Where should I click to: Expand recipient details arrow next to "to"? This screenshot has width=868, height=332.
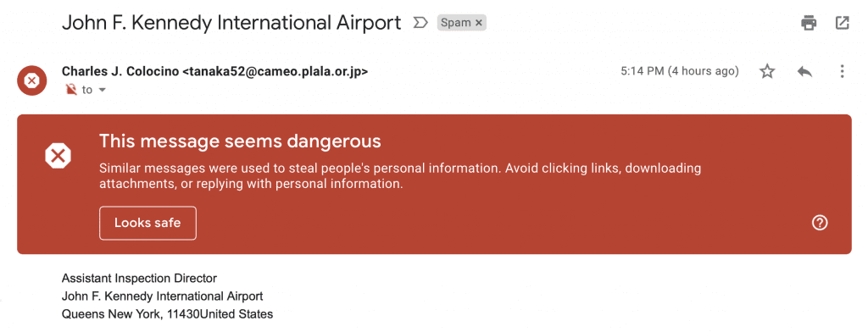click(102, 90)
